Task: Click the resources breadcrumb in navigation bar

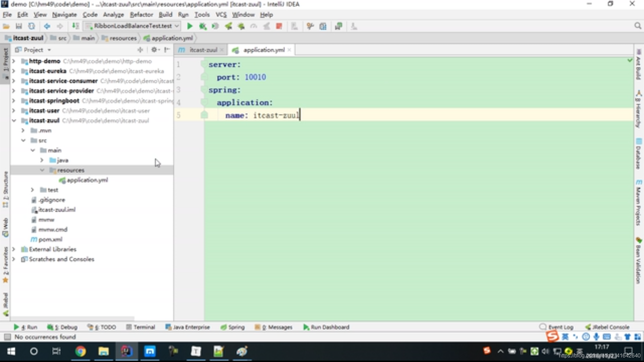Action: point(119,38)
